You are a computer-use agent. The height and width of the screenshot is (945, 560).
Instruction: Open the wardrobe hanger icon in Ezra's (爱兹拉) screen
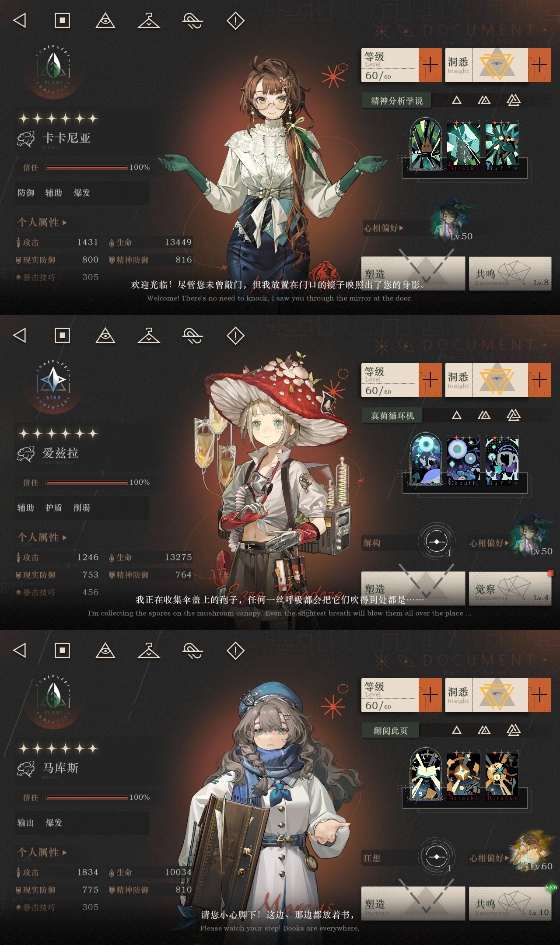pos(149,336)
